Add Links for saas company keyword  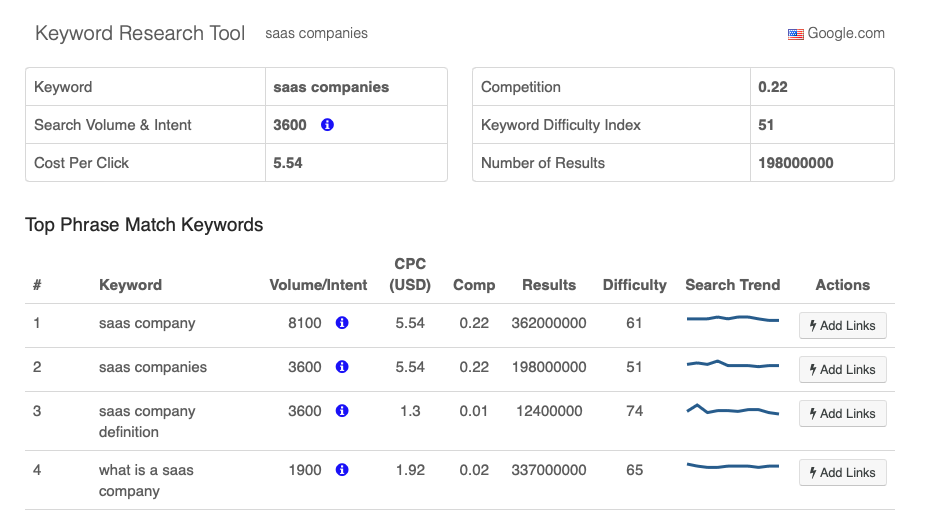click(x=842, y=325)
